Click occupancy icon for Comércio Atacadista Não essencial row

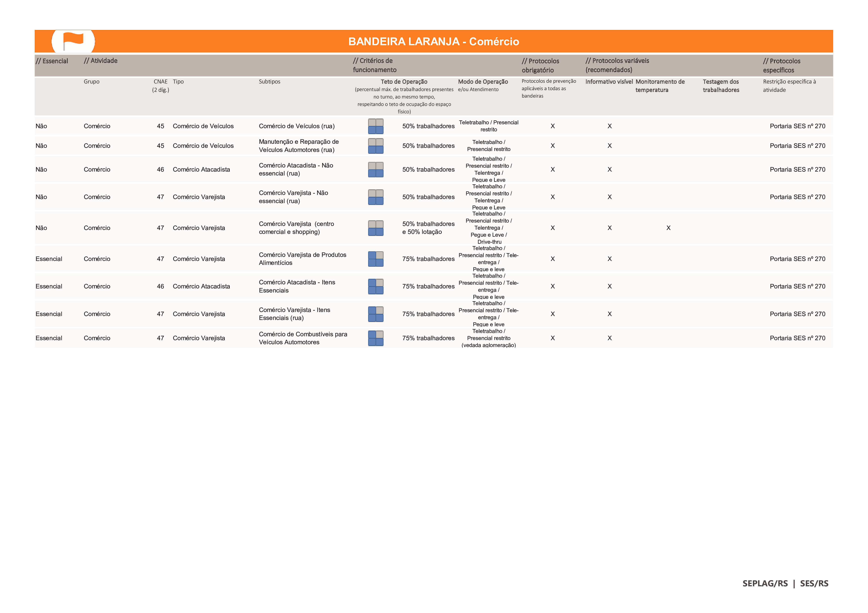click(x=375, y=170)
